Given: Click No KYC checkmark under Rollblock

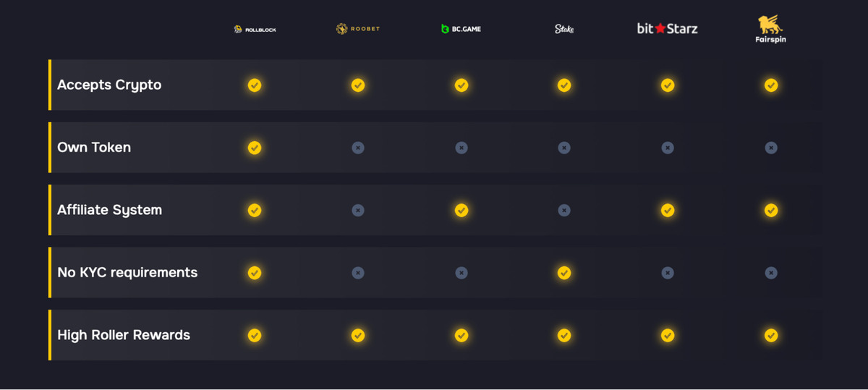Looking at the screenshot, I should pyautogui.click(x=255, y=273).
